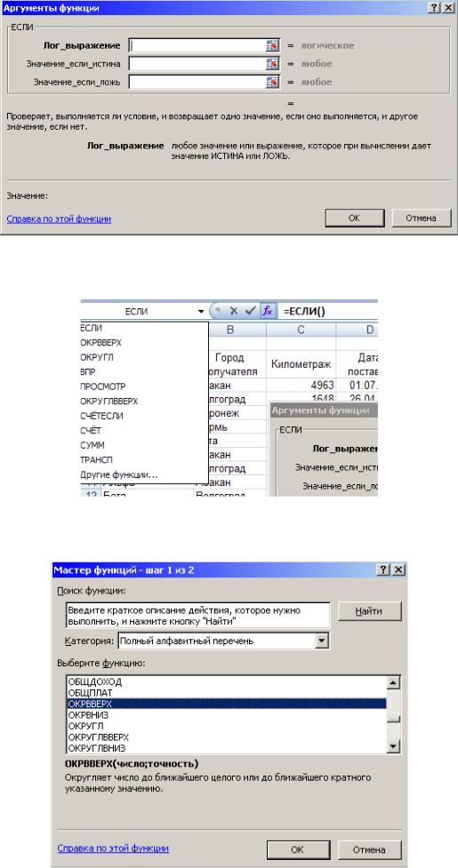Click OK in Аргументы функции dialog
The width and height of the screenshot is (458, 868).
click(355, 218)
